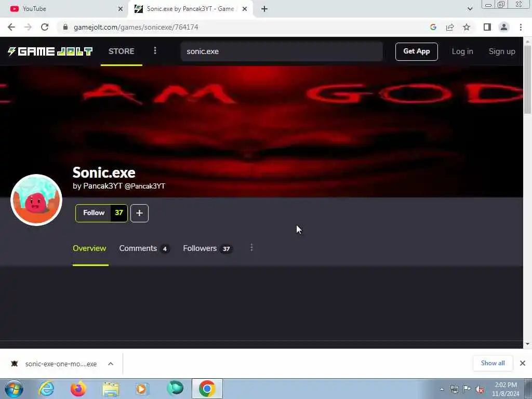Show hidden system tray icons

[442, 389]
